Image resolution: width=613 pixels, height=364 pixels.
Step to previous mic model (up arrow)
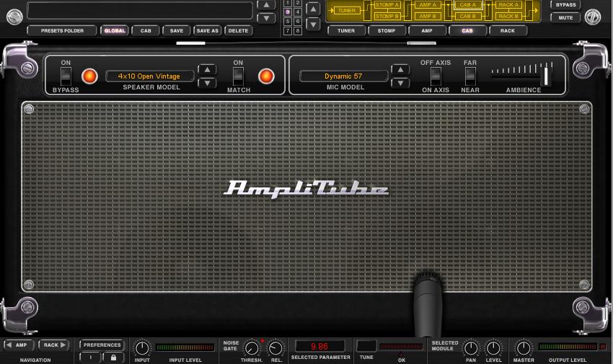click(x=400, y=69)
